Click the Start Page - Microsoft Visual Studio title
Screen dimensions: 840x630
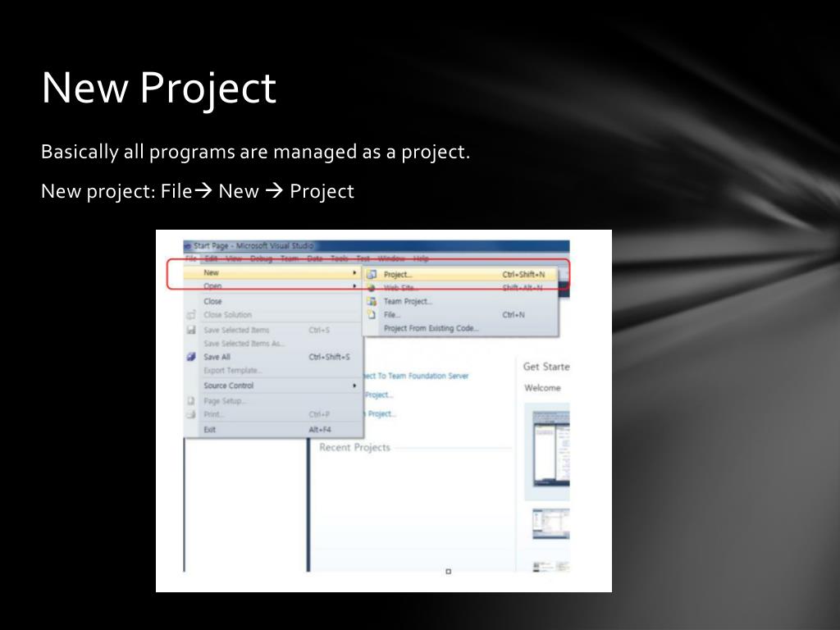click(x=253, y=245)
